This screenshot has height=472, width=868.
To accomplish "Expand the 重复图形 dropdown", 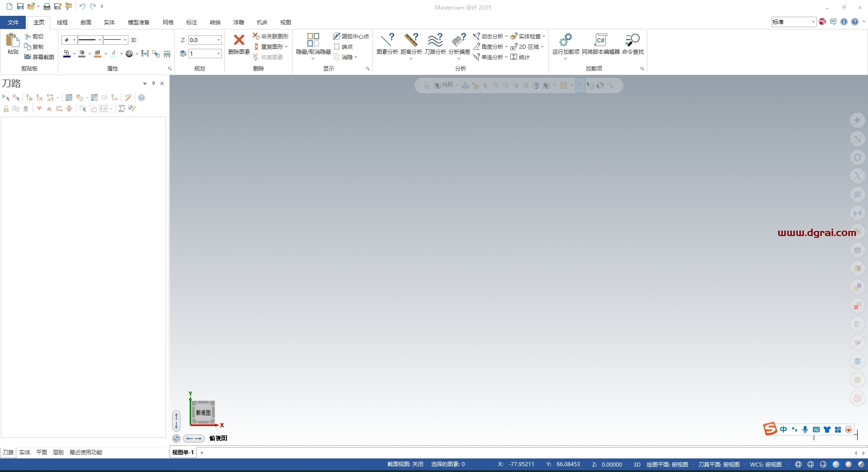I will [x=286, y=47].
